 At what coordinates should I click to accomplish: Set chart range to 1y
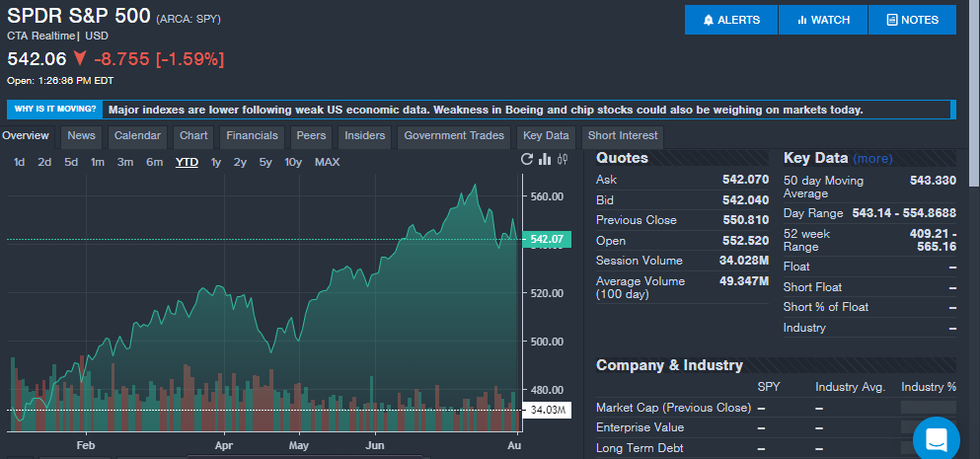click(x=216, y=163)
